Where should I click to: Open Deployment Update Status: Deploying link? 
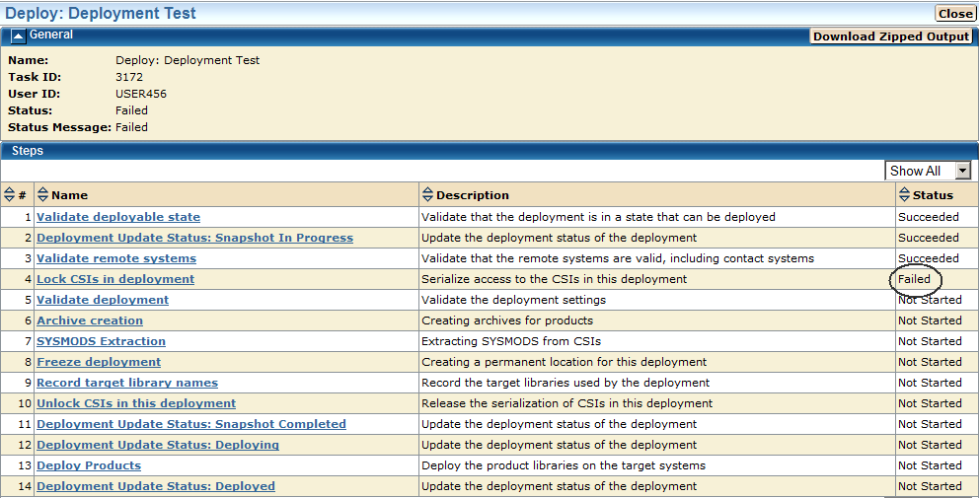pyautogui.click(x=158, y=445)
